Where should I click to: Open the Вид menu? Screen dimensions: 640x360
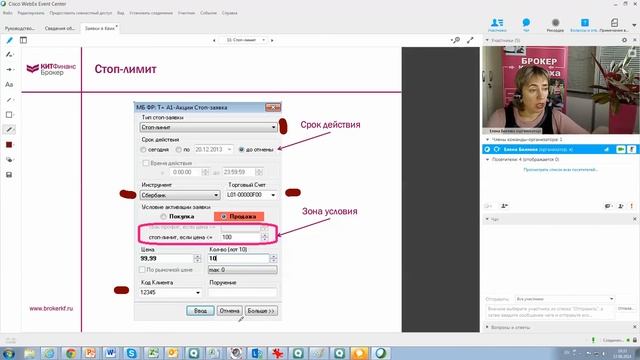[x=120, y=13]
